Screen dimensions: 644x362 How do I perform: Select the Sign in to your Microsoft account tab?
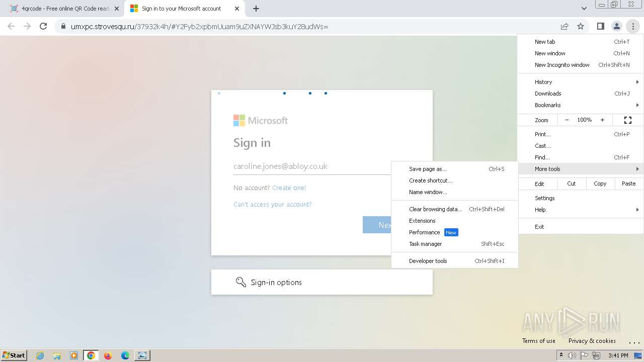[185, 9]
